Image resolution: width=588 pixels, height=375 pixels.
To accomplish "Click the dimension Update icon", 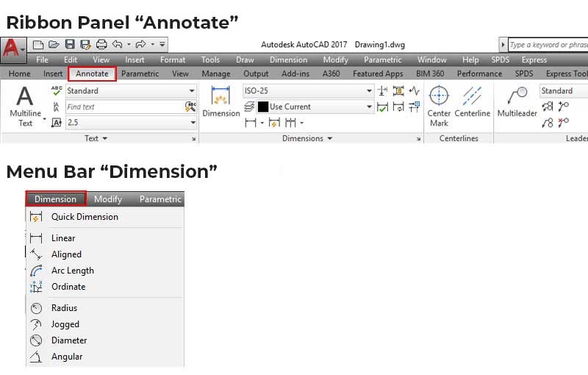I will click(x=398, y=107).
